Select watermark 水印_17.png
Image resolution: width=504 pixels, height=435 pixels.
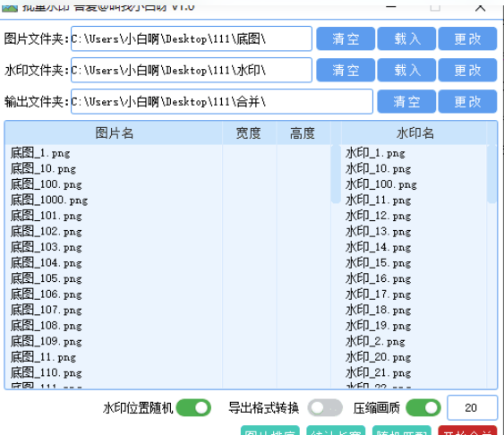coord(414,294)
